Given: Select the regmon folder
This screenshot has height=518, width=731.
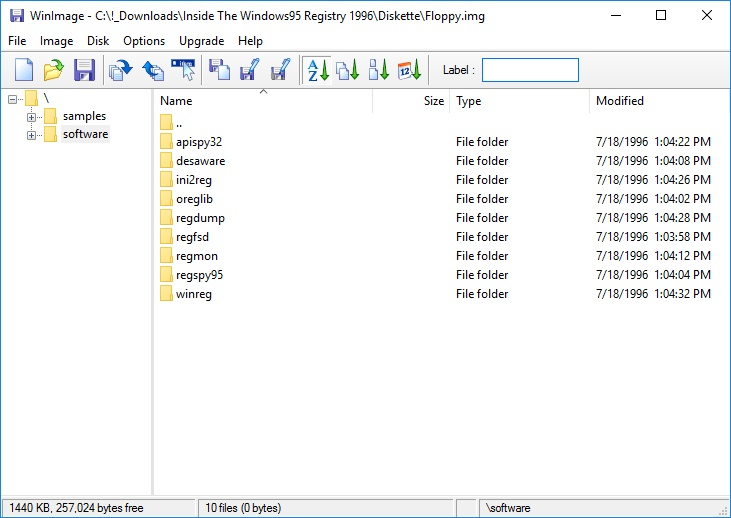Looking at the screenshot, I should pyautogui.click(x=197, y=256).
